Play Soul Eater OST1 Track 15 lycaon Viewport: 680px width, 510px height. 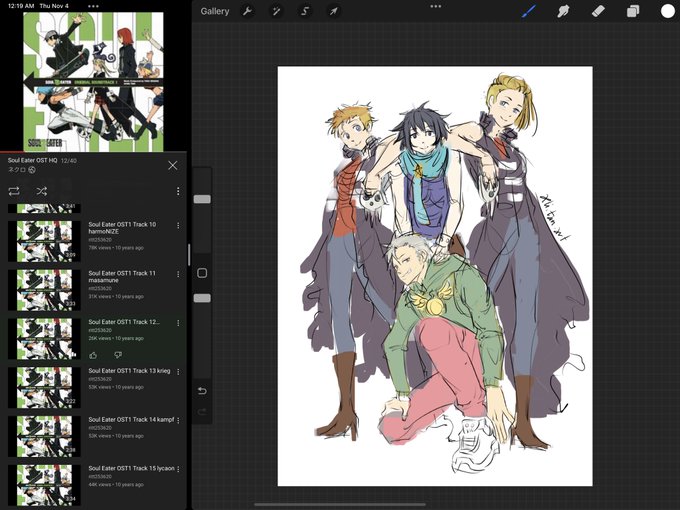[x=131, y=468]
